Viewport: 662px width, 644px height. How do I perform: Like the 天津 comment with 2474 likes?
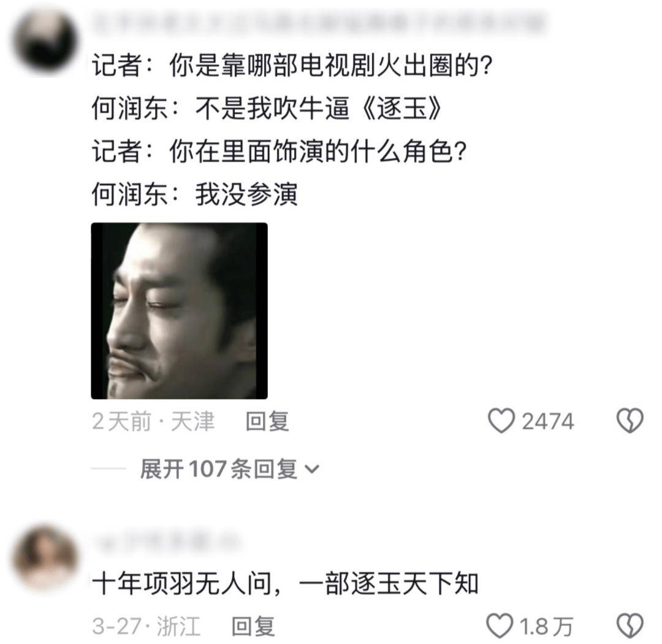pyautogui.click(x=501, y=421)
